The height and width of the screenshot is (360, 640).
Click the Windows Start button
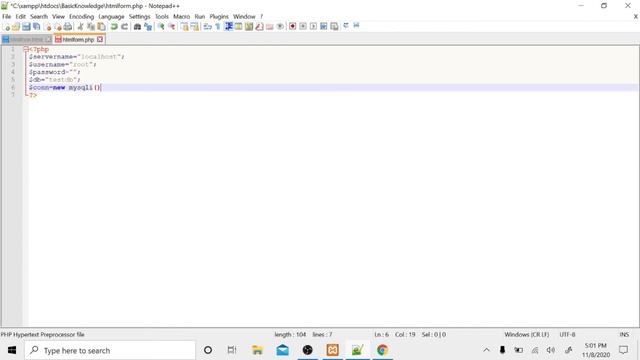pyautogui.click(x=12, y=350)
